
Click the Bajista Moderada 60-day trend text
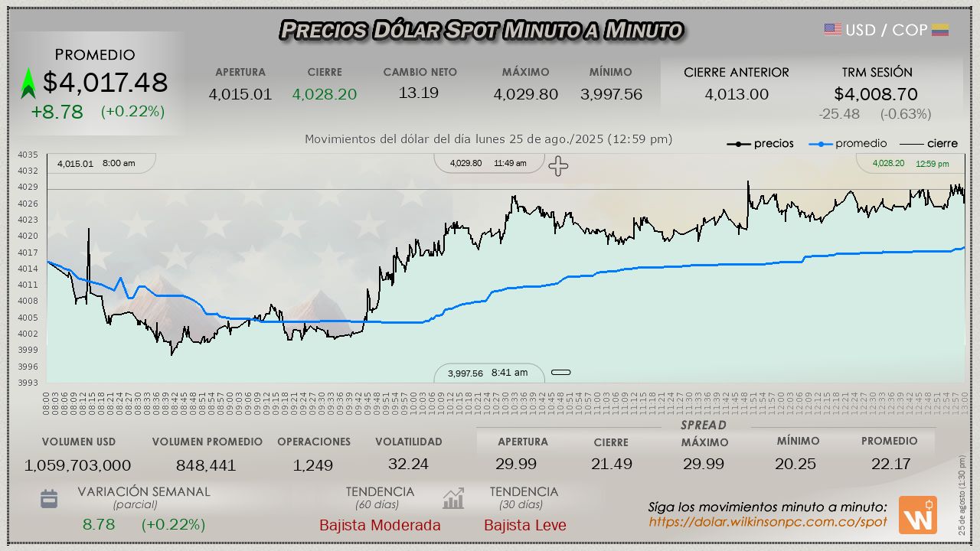pyautogui.click(x=380, y=525)
